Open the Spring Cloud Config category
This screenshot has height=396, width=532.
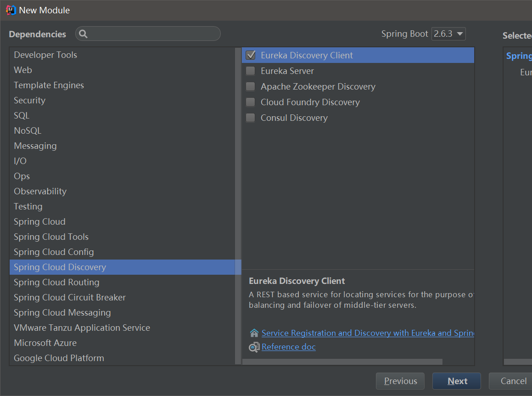(122, 252)
